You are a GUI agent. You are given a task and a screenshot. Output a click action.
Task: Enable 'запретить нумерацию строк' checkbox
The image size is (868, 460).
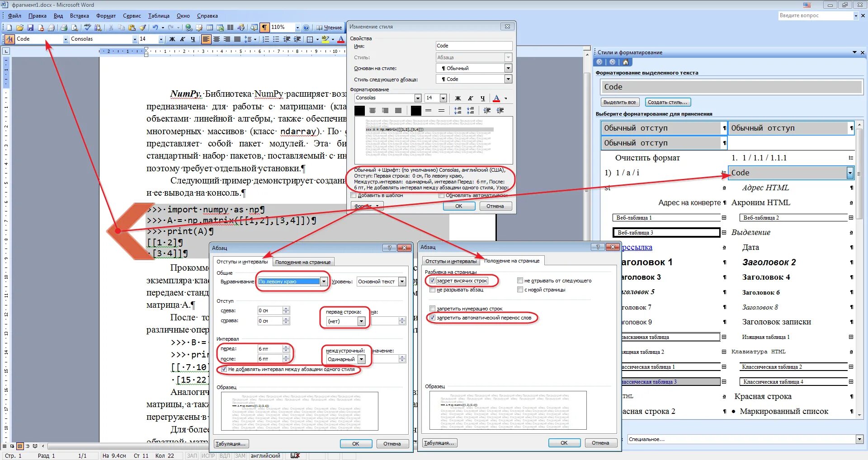pyautogui.click(x=432, y=309)
